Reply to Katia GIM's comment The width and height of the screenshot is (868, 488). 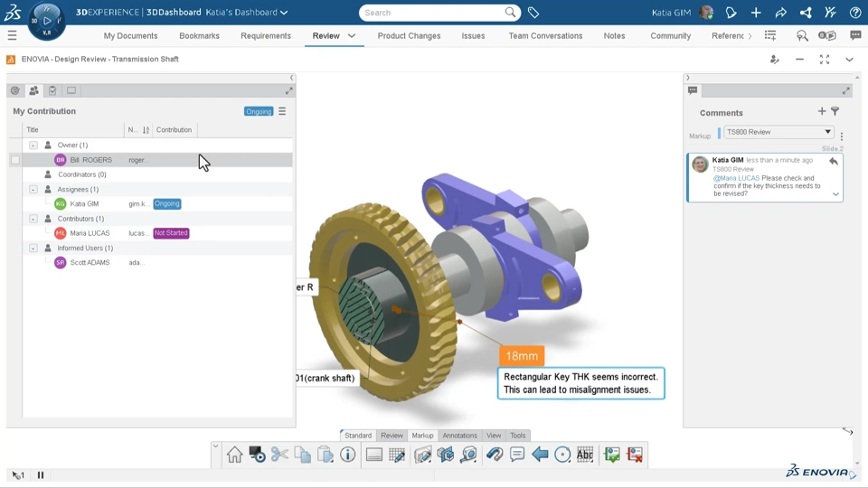[x=833, y=162]
